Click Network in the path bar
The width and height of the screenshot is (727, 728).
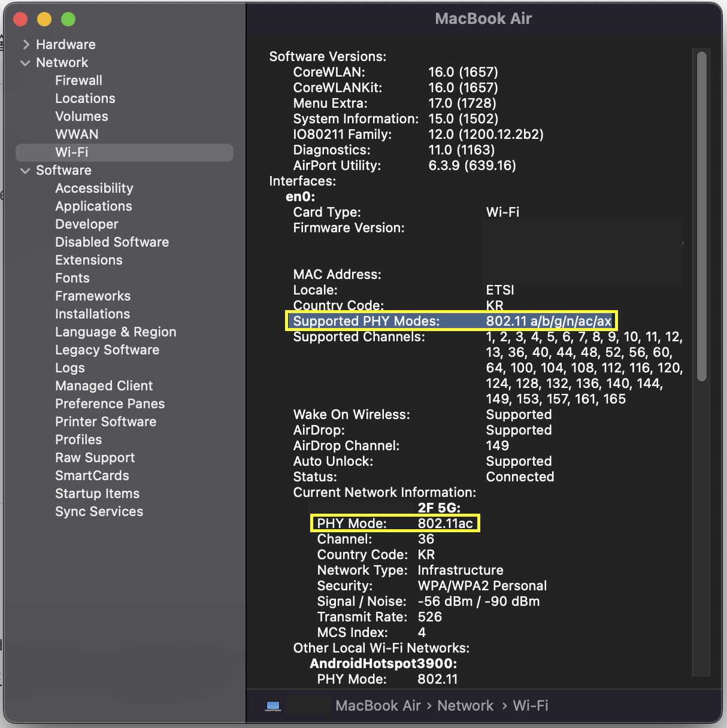465,706
